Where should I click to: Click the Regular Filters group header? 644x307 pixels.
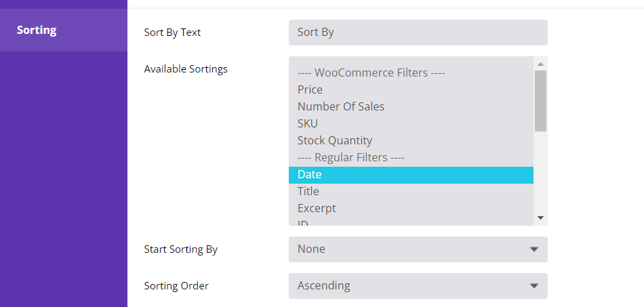tap(350, 157)
